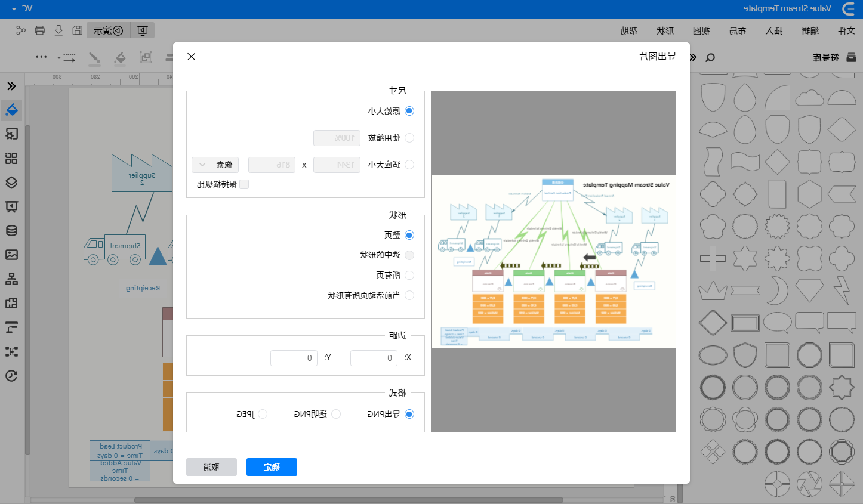Select the 使用缩放 radio button
The width and height of the screenshot is (863, 504).
pos(409,138)
